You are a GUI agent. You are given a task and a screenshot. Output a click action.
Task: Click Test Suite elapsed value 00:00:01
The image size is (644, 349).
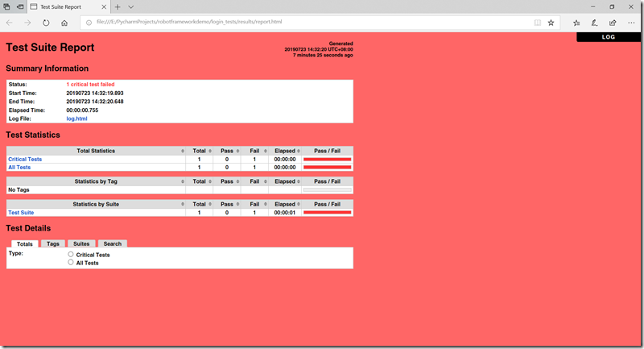point(285,213)
